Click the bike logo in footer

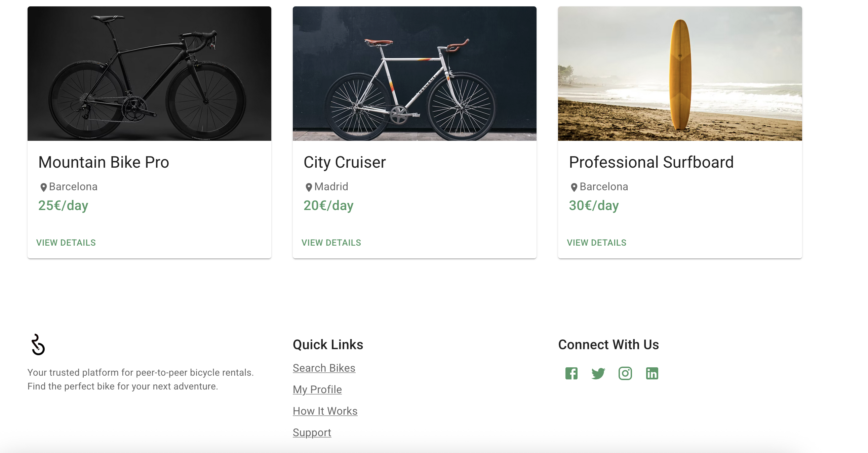[x=38, y=344]
